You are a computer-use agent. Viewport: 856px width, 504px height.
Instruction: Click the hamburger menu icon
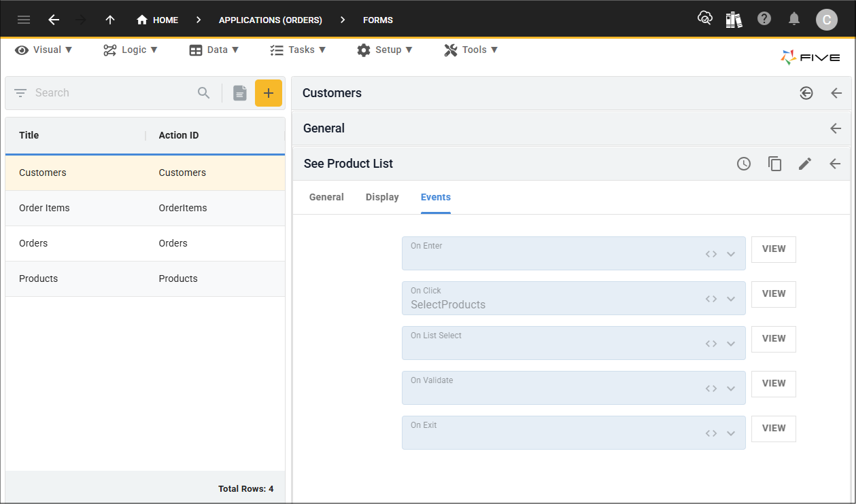[24, 20]
